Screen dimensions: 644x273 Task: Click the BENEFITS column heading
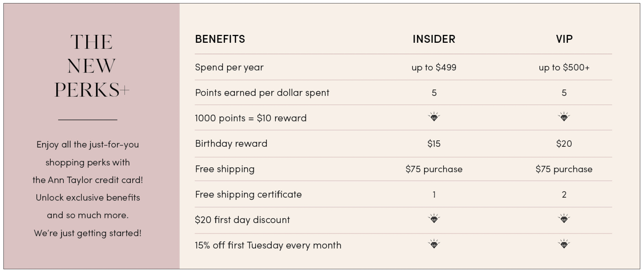(220, 39)
